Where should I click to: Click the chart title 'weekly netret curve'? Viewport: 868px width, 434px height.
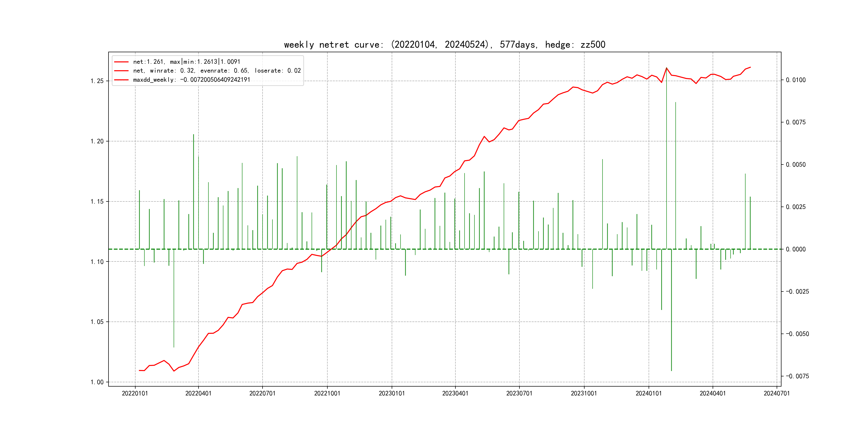point(444,45)
